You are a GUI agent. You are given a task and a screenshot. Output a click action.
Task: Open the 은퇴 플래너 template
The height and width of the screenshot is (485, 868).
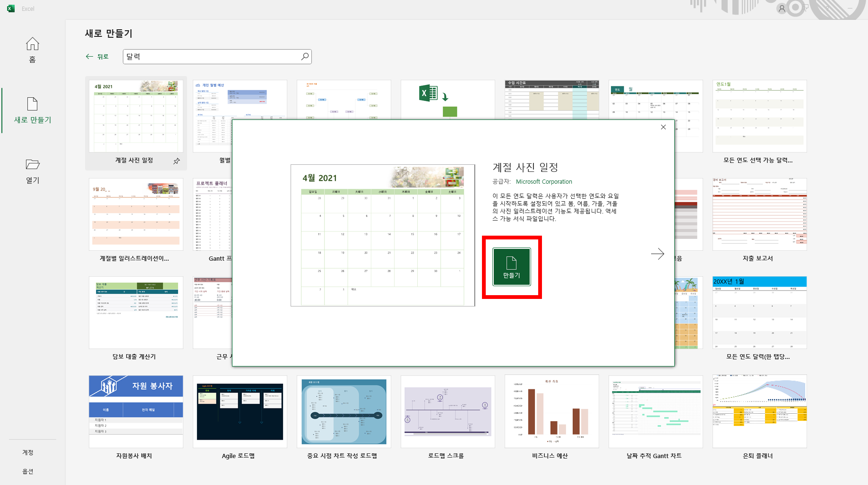(759, 411)
